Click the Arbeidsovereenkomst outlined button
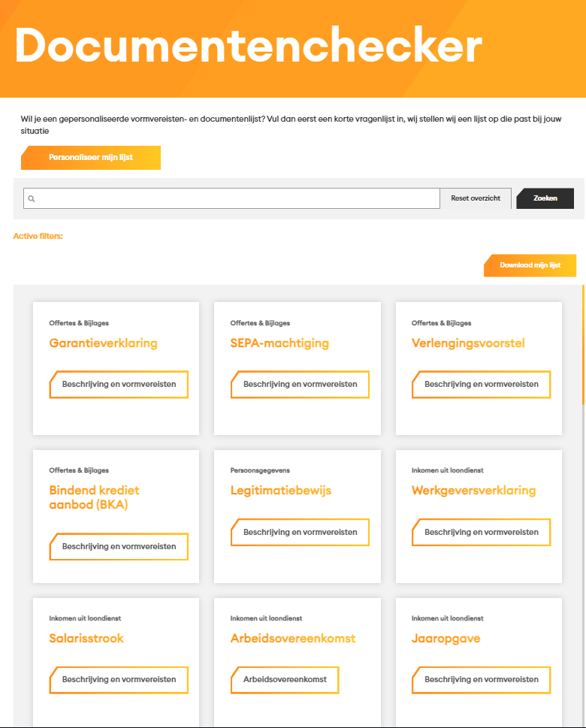The width and height of the screenshot is (586, 728). 285,679
